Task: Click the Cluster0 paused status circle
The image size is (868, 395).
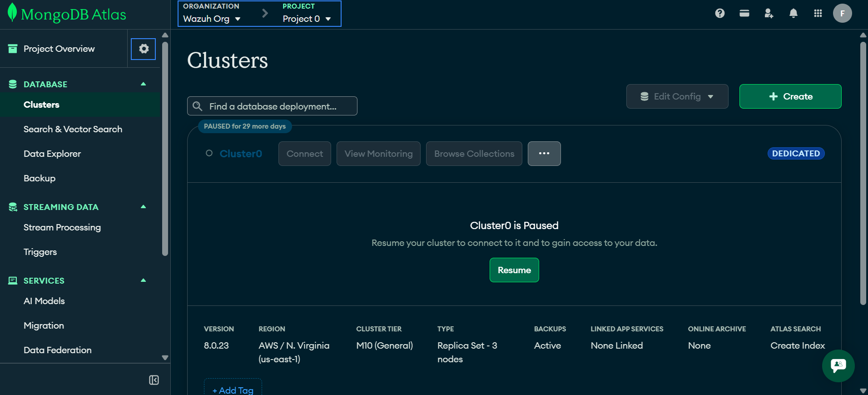Action: click(x=209, y=153)
